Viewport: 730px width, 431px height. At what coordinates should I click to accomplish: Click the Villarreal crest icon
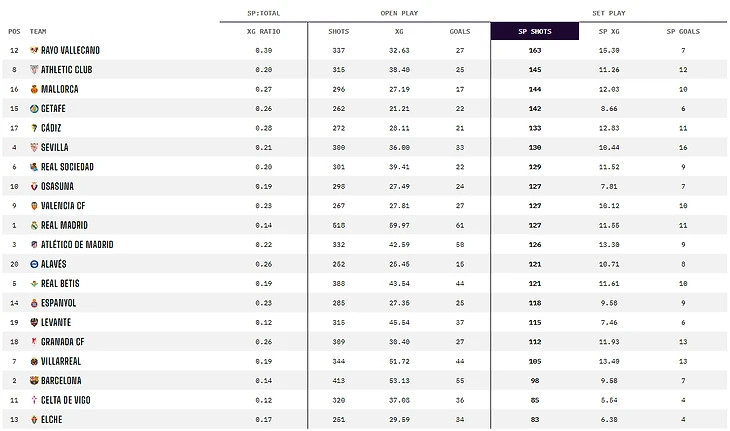click(x=34, y=361)
